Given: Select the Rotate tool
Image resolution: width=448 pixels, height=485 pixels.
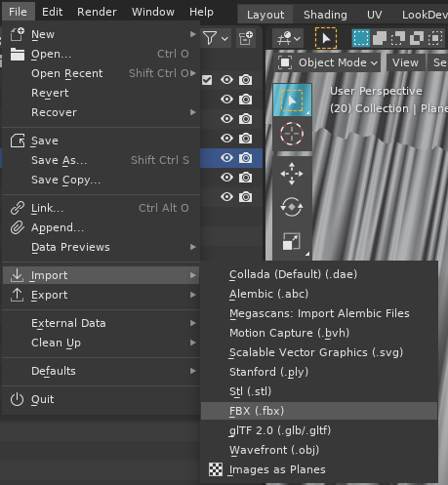Looking at the screenshot, I should point(292,207).
